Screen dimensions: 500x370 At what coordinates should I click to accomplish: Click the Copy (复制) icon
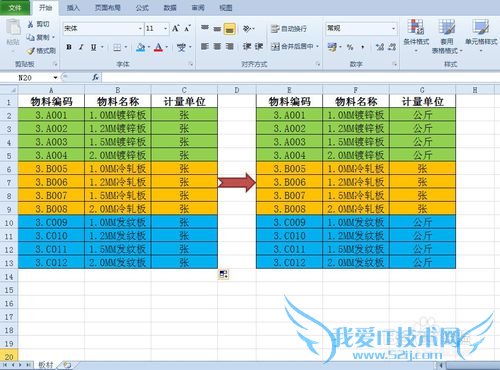(x=31, y=37)
